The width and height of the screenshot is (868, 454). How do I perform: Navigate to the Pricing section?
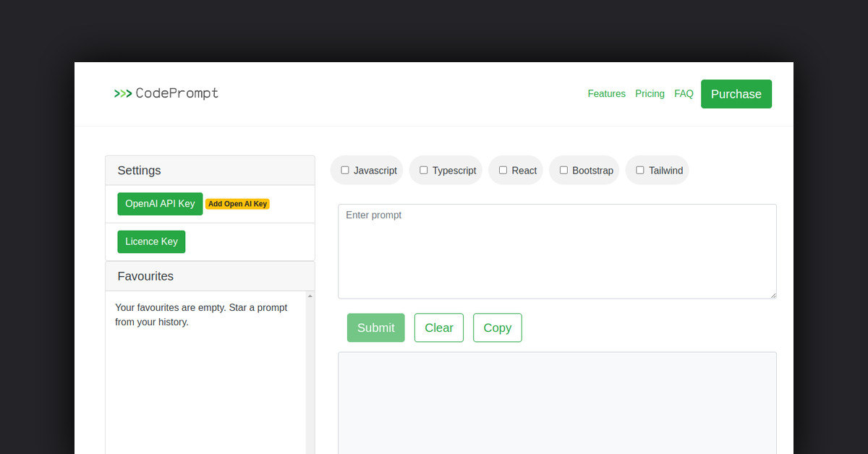tap(650, 93)
